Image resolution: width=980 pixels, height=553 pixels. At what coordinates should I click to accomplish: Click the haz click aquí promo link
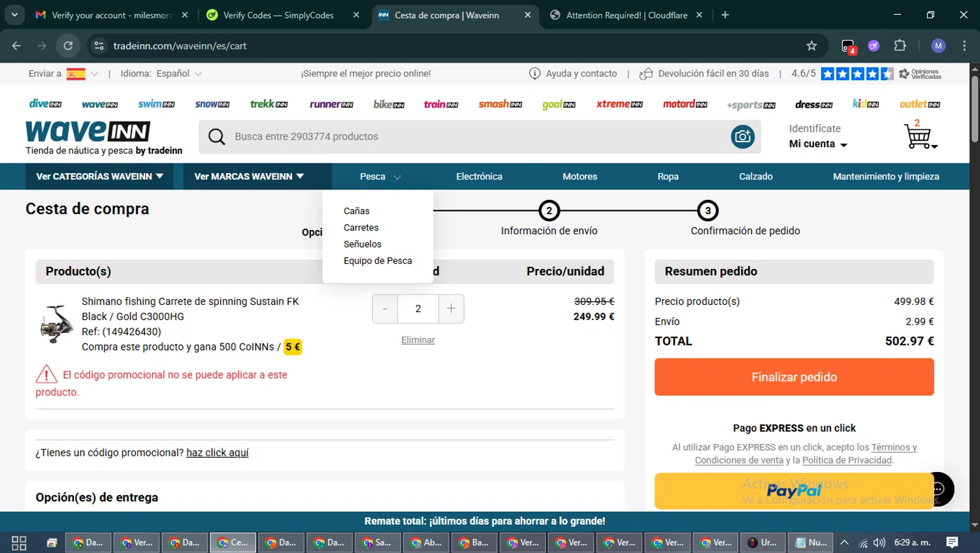coord(218,452)
